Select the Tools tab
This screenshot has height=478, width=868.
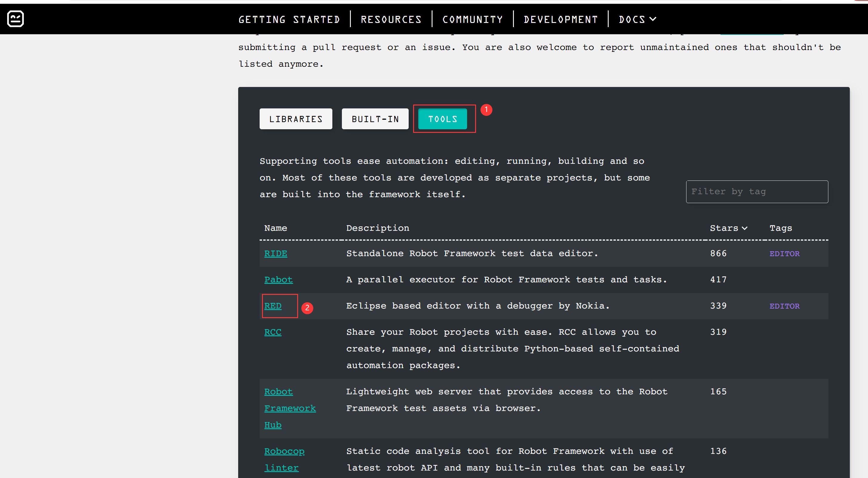(442, 119)
